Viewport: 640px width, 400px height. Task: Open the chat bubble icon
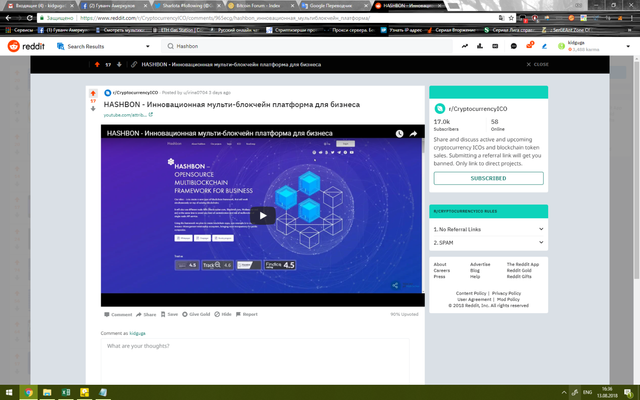(514, 46)
